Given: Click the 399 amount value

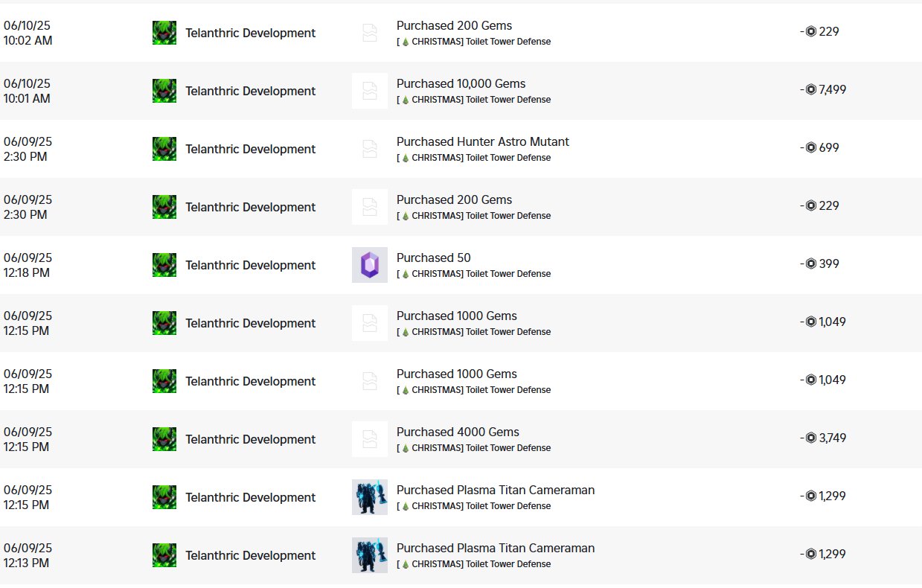Looking at the screenshot, I should [829, 263].
